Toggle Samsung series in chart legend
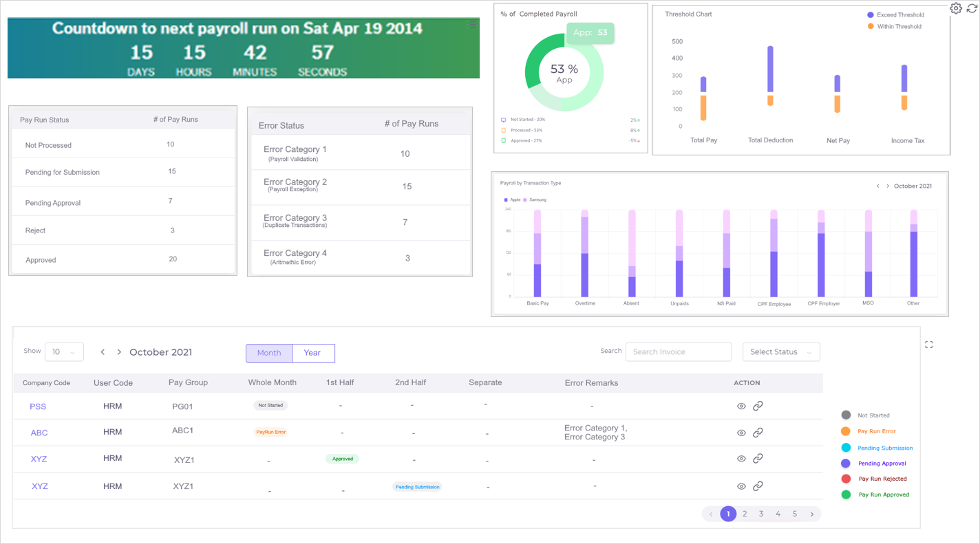The image size is (980, 544). [535, 200]
